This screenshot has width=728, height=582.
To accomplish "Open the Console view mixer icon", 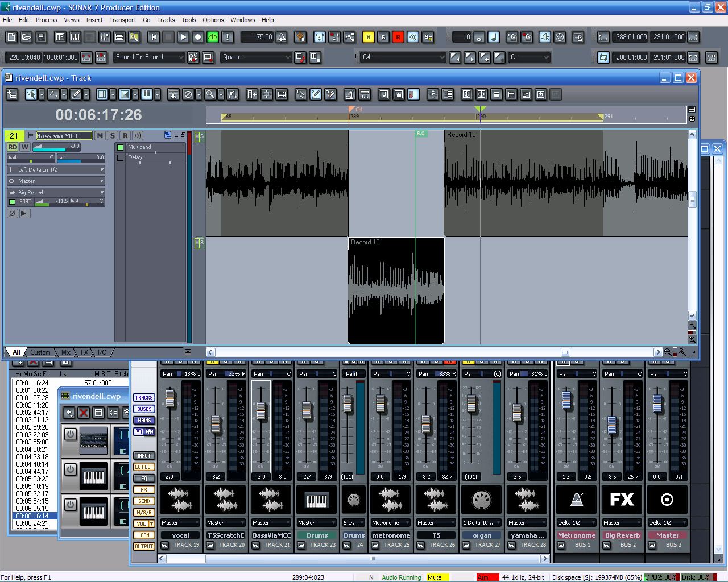I will coord(105,37).
